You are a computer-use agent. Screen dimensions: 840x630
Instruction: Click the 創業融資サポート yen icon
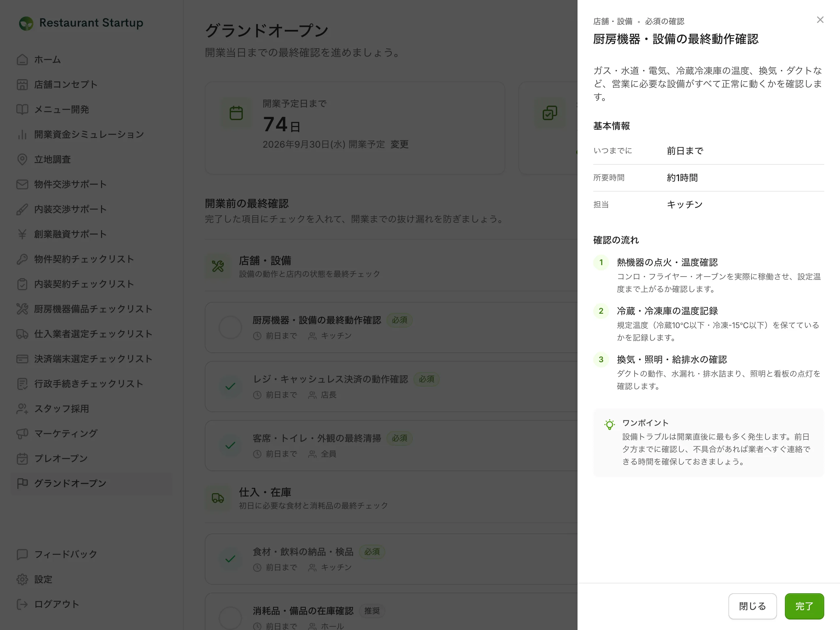point(22,234)
